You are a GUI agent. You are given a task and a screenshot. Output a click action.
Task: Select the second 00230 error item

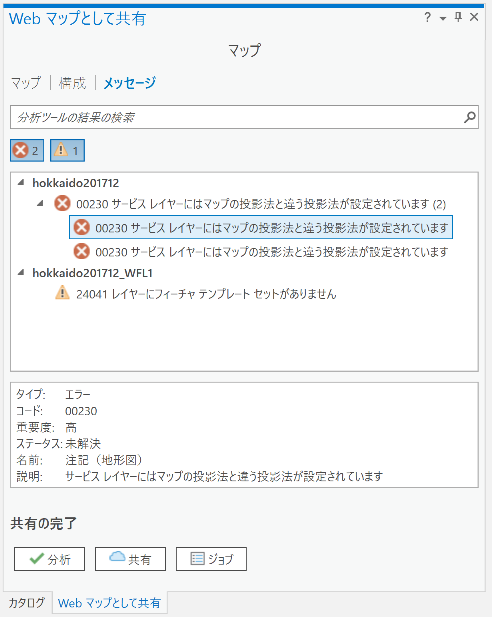(261, 251)
